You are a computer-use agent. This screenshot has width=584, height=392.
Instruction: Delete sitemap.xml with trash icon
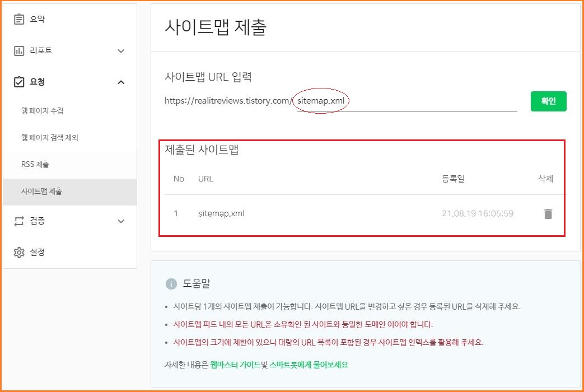click(x=548, y=214)
